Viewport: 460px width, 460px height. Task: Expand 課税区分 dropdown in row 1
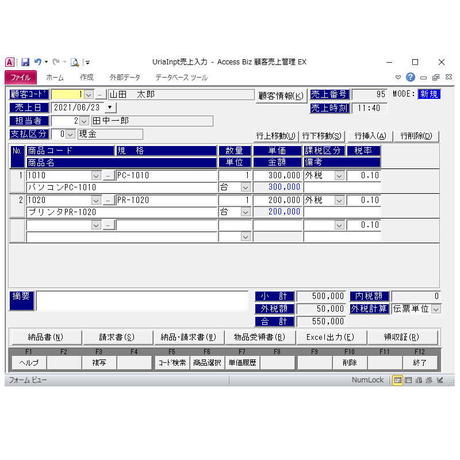point(339,176)
